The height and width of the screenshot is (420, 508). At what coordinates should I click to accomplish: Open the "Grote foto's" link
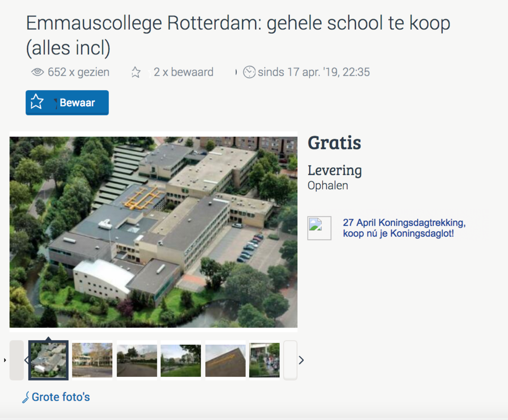[x=61, y=397]
